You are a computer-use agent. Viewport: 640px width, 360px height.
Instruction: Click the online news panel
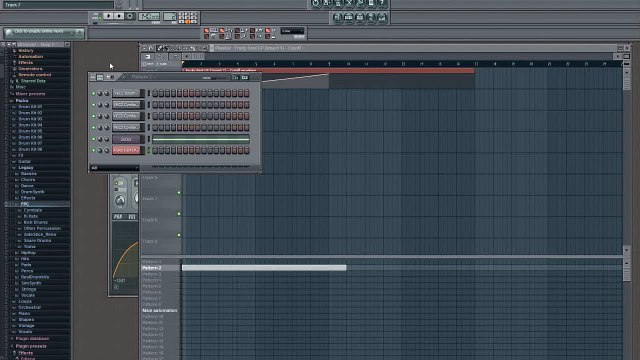coord(44,32)
